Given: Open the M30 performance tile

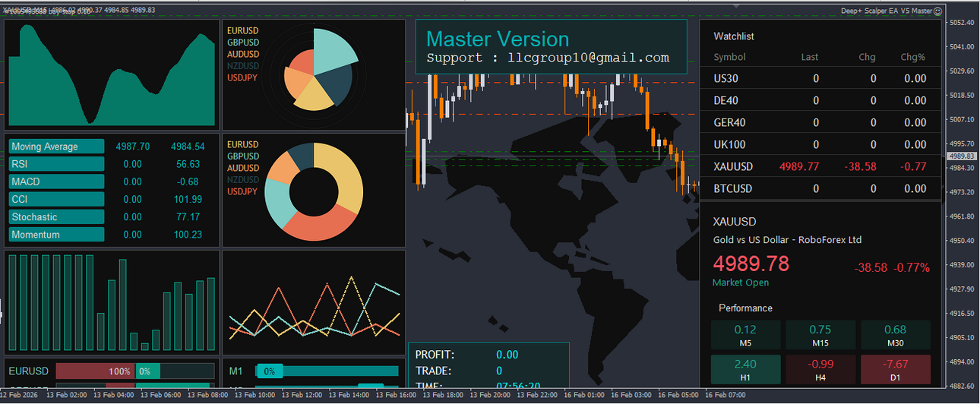Looking at the screenshot, I should (895, 335).
